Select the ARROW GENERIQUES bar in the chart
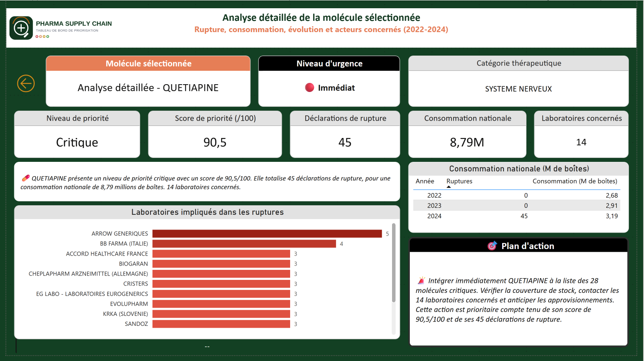This screenshot has height=361, width=644. point(267,233)
